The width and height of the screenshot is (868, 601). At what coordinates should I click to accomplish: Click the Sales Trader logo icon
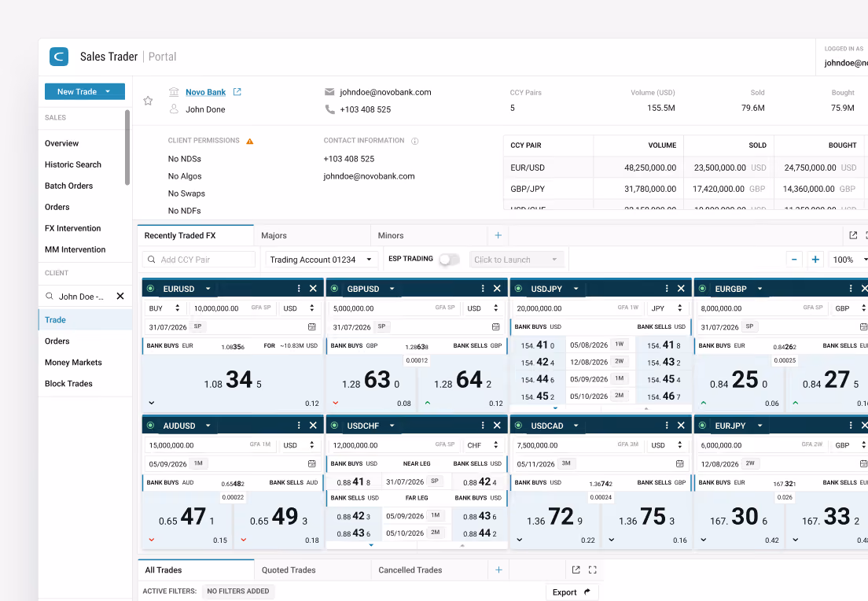pos(59,57)
